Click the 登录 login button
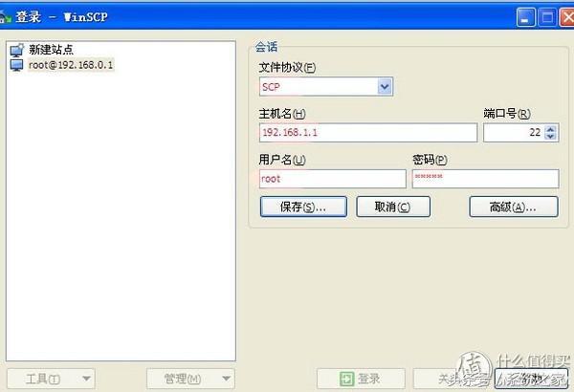 (361, 379)
